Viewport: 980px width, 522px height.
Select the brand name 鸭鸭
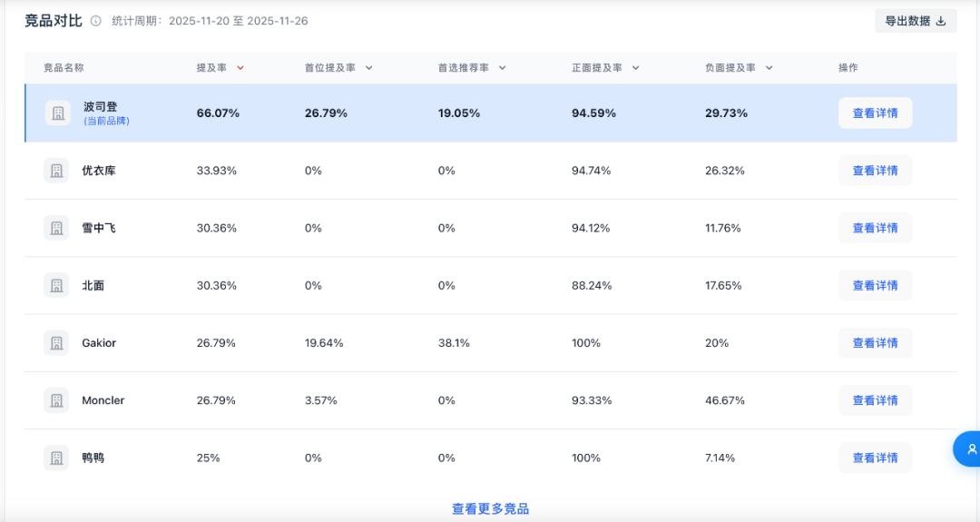pos(93,458)
